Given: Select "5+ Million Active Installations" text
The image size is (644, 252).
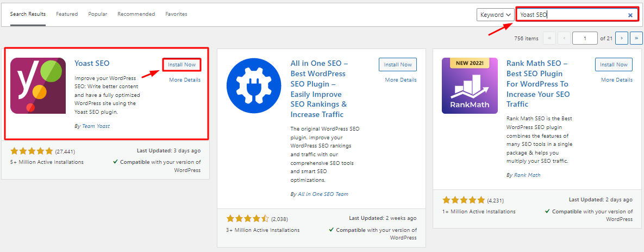Looking at the screenshot, I should (47, 162).
